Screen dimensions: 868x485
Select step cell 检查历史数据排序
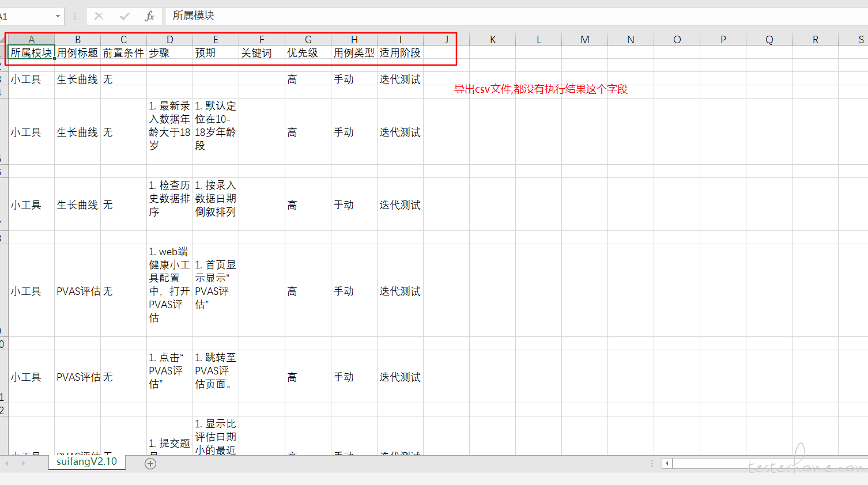point(170,204)
